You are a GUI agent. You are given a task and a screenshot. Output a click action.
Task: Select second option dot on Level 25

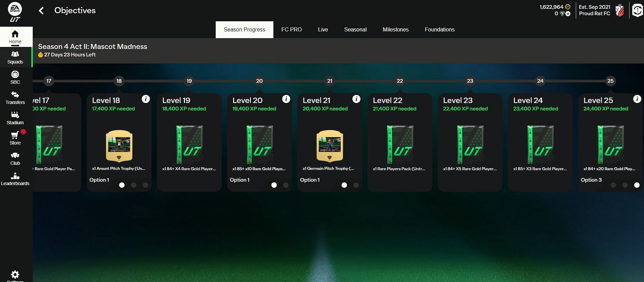point(625,185)
